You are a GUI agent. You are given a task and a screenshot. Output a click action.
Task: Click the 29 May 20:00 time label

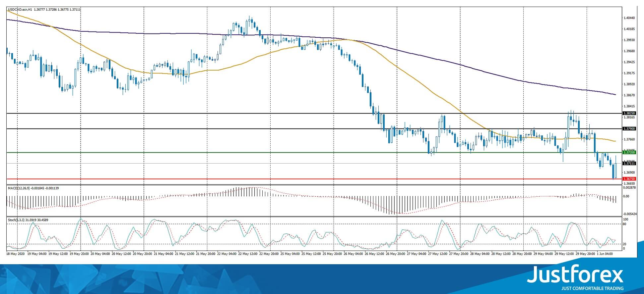[586, 254]
